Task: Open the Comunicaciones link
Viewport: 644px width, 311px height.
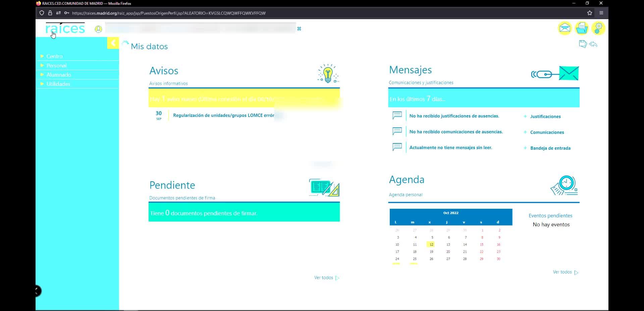Action: coord(547,132)
